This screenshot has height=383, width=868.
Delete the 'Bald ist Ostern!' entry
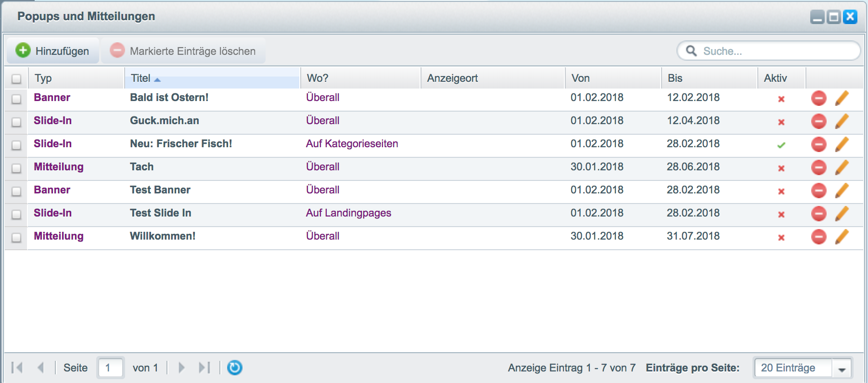818,98
